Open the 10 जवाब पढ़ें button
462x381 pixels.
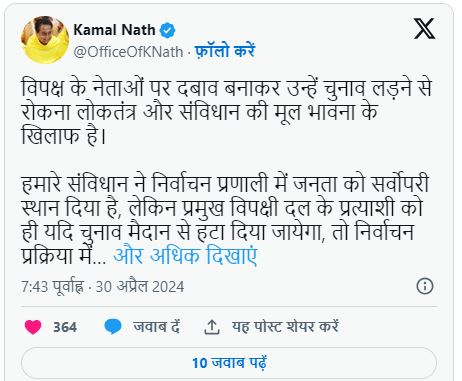pos(229,363)
